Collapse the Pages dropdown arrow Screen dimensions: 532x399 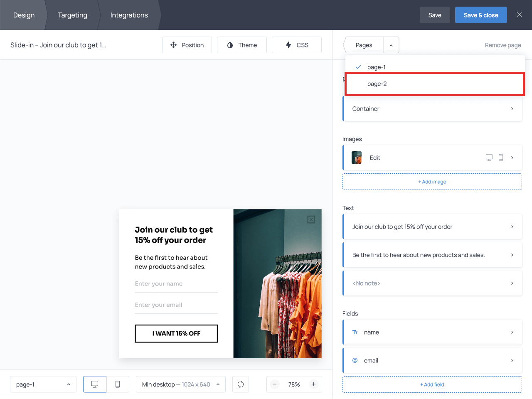pos(391,45)
